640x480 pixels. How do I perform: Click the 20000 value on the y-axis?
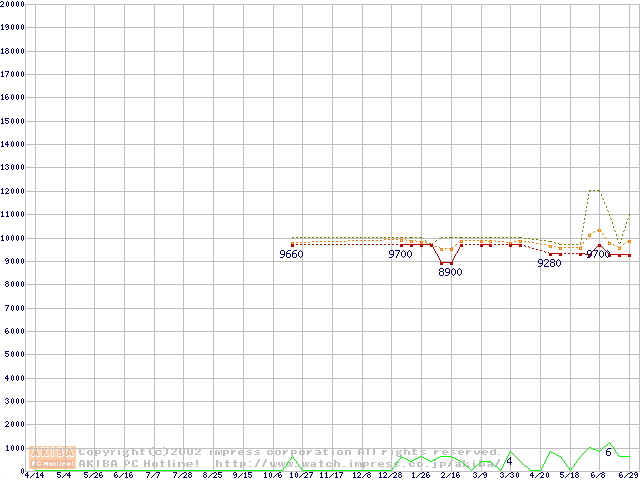13,4
